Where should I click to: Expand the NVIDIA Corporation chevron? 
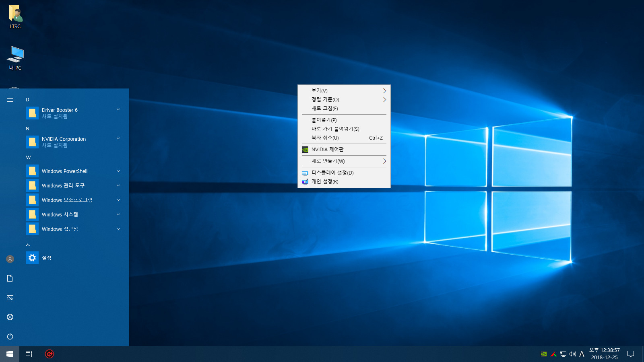[118, 138]
